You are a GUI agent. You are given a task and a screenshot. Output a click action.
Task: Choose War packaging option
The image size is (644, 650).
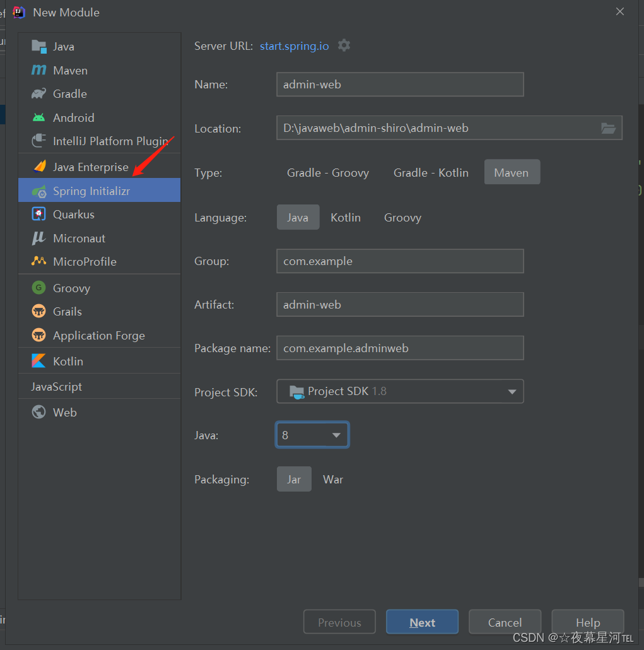pos(333,480)
